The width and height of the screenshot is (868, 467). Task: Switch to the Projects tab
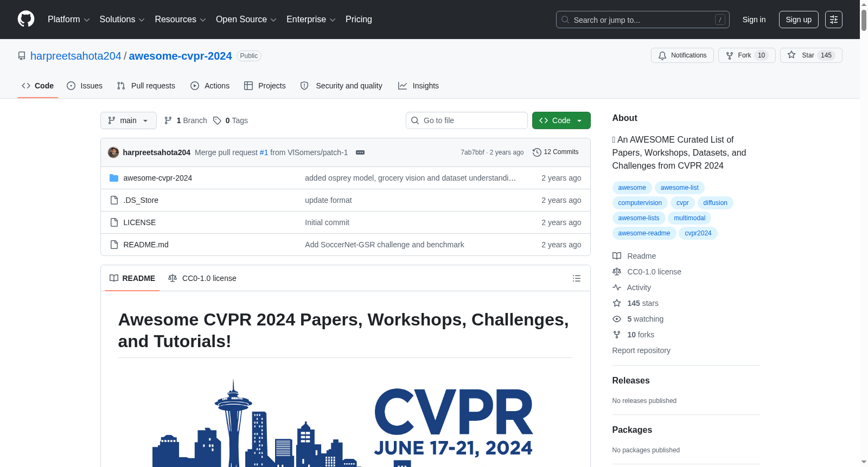(x=265, y=86)
